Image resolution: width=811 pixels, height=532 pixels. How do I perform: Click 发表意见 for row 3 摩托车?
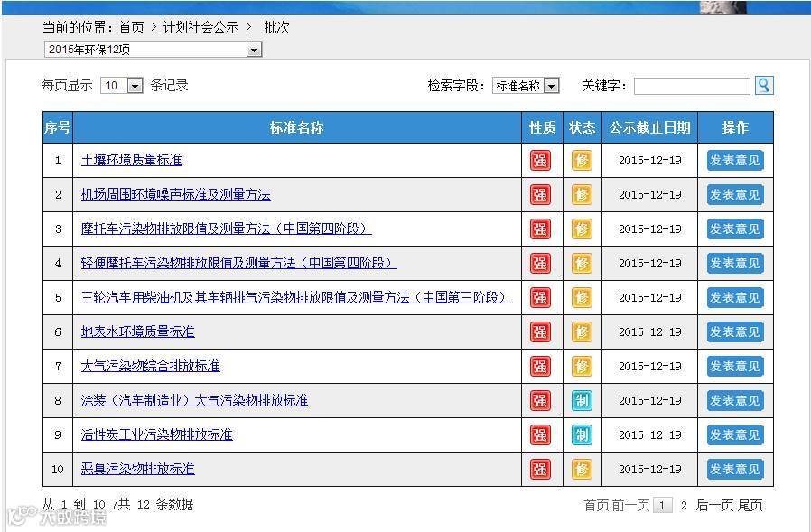735,229
